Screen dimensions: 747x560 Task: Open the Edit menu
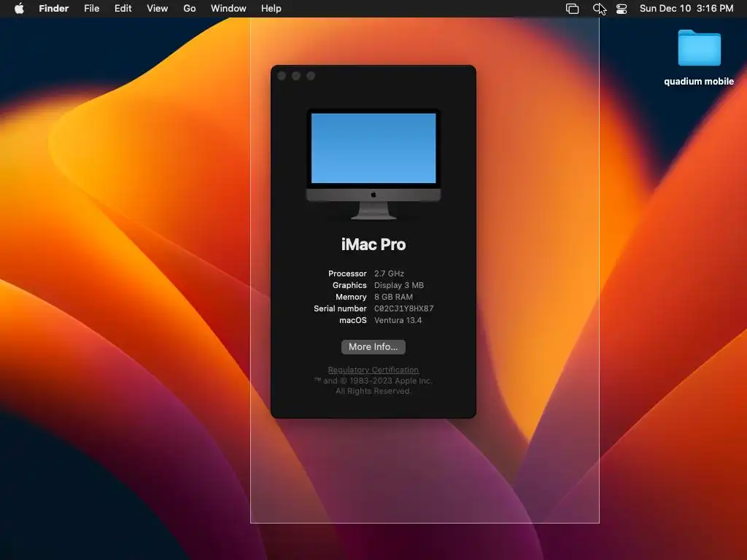tap(123, 9)
